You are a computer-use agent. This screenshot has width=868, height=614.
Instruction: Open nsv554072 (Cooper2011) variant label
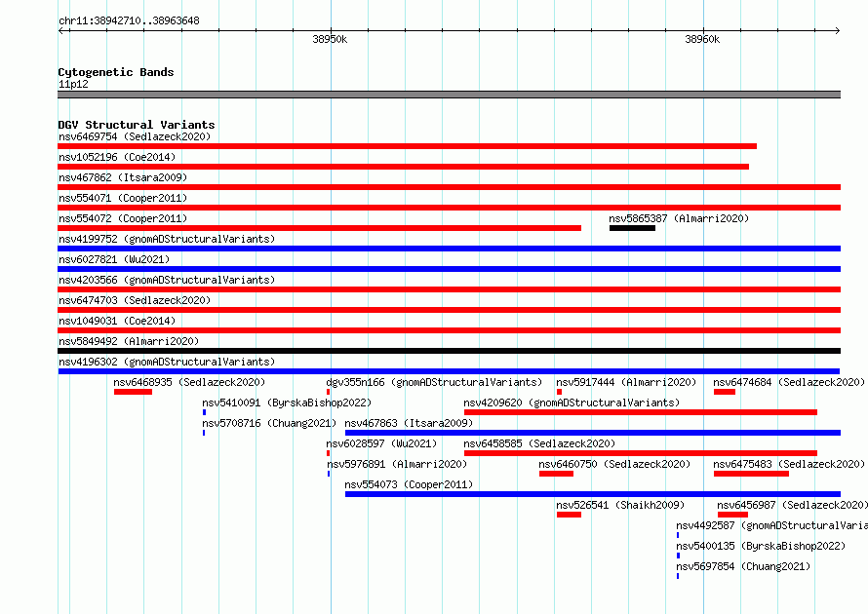(x=123, y=218)
